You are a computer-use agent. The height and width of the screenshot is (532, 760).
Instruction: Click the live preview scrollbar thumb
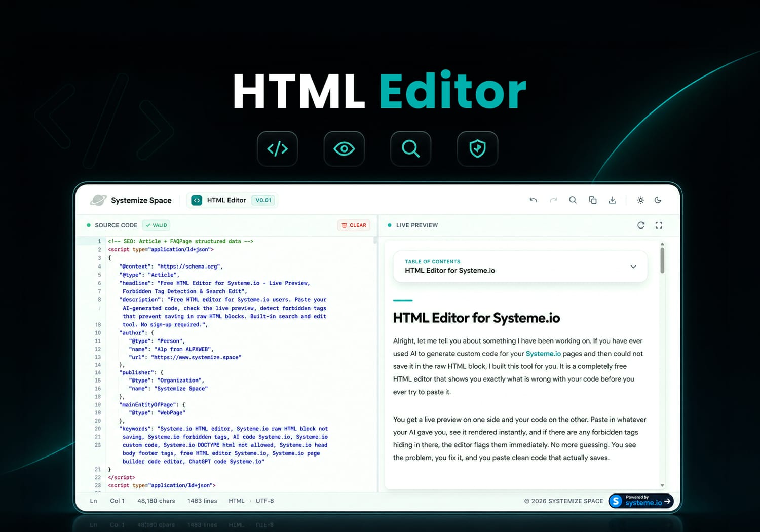[x=662, y=260]
